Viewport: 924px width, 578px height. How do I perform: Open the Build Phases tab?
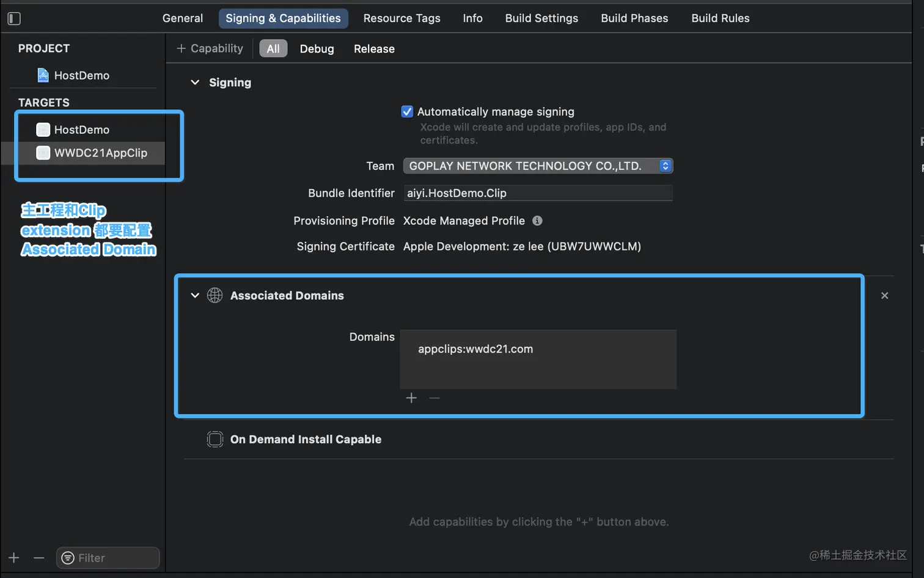(x=634, y=18)
